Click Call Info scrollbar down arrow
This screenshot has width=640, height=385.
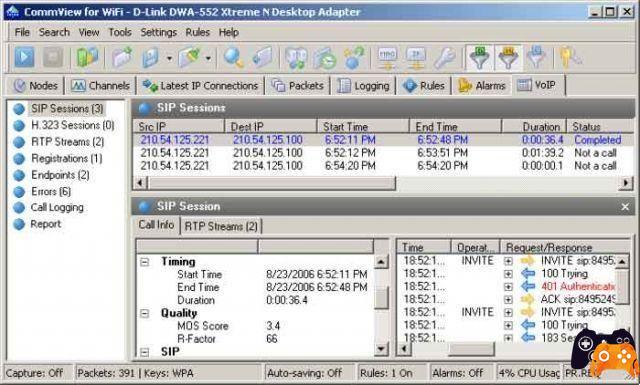coord(380,349)
